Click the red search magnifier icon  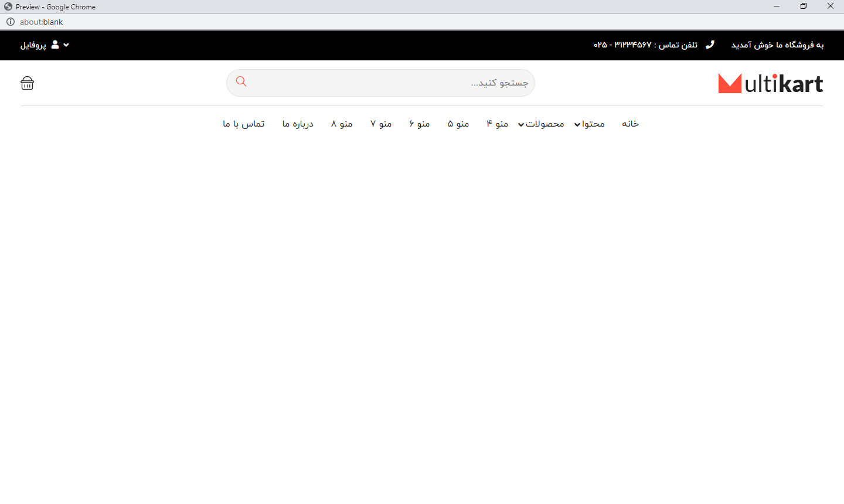[241, 81]
